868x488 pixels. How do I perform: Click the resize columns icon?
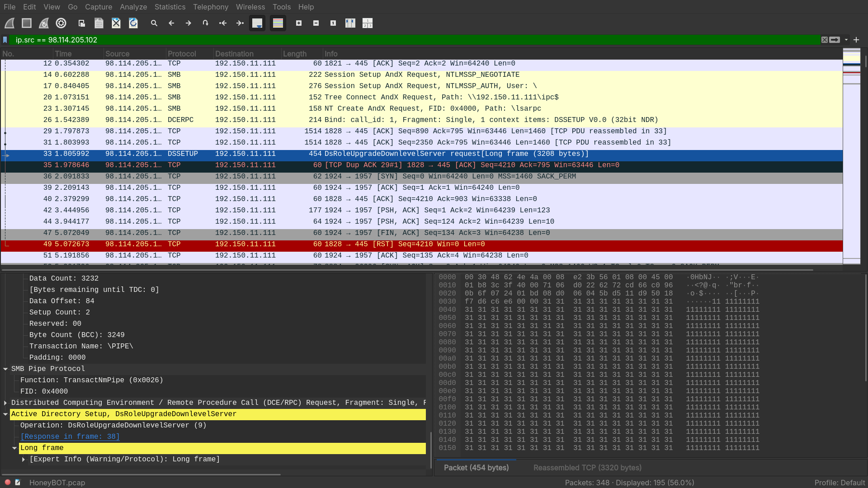pos(350,23)
